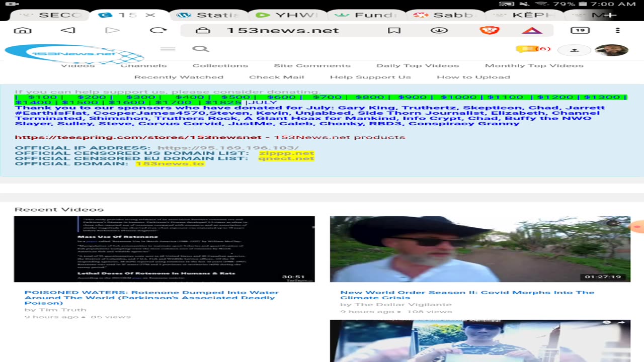Viewport: 644px width, 362px height.
Task: Open the site hamburger menu
Action: (168, 49)
